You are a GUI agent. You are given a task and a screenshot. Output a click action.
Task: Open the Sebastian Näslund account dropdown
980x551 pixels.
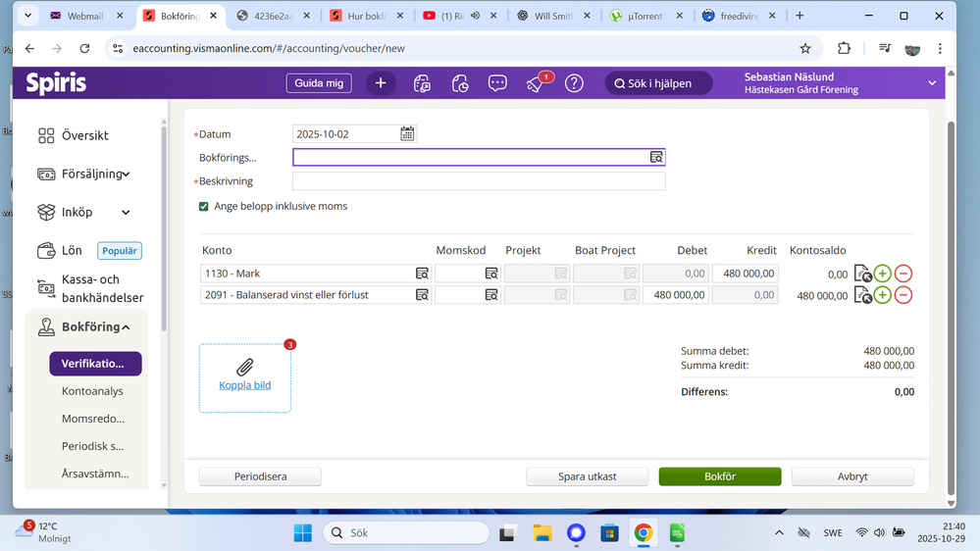(x=932, y=83)
